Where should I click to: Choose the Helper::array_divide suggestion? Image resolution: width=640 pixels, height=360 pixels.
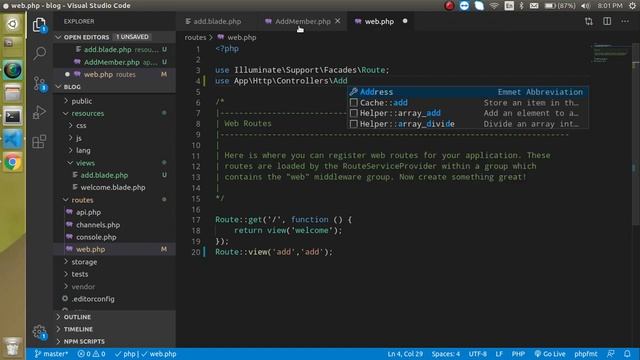[x=468, y=124]
